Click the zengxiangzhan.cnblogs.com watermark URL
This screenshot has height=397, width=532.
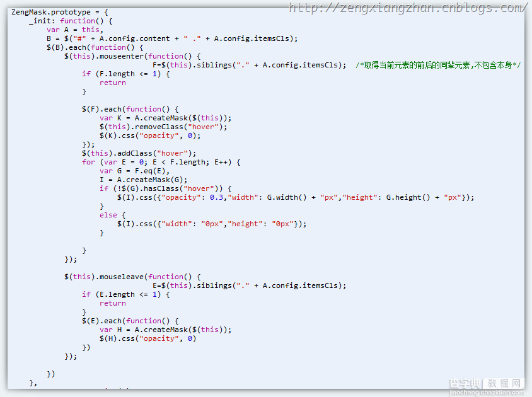point(408,8)
